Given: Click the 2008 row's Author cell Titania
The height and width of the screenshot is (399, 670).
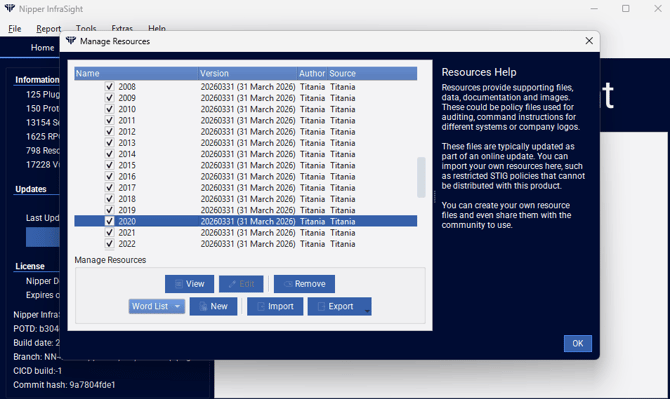Looking at the screenshot, I should 312,87.
